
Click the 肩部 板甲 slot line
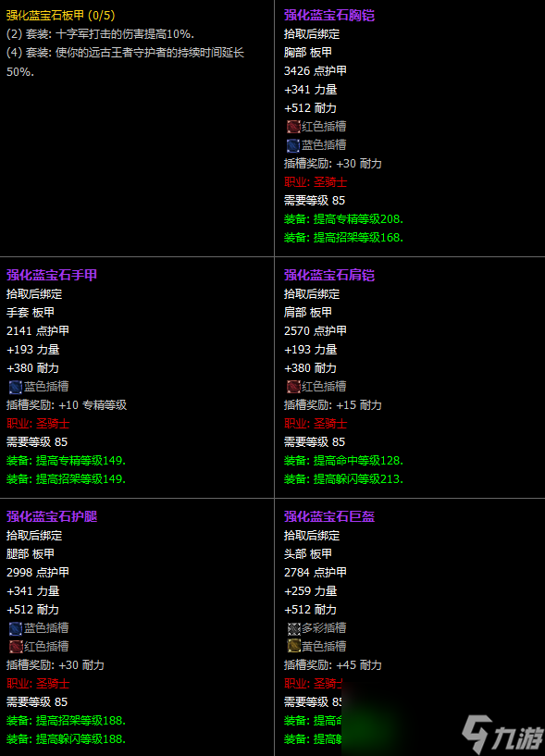308,313
